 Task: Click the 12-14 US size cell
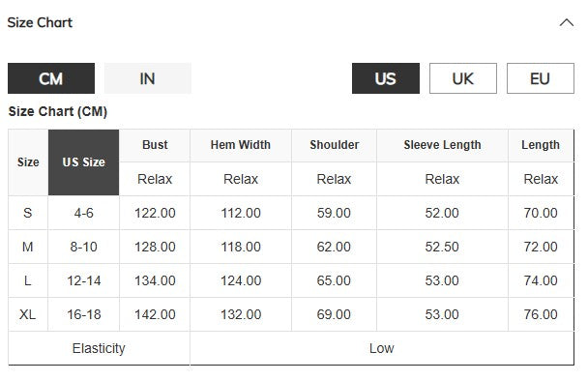click(x=83, y=280)
